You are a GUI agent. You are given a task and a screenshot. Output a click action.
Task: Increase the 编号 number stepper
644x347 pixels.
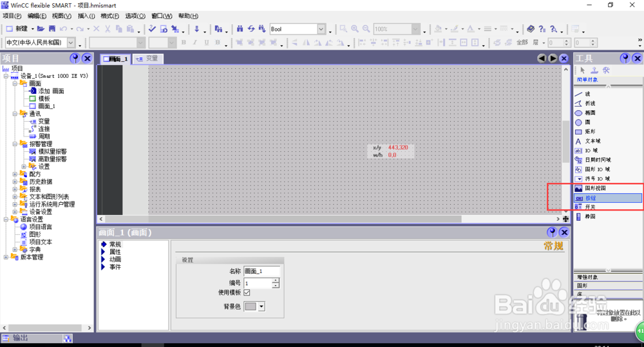coord(276,281)
